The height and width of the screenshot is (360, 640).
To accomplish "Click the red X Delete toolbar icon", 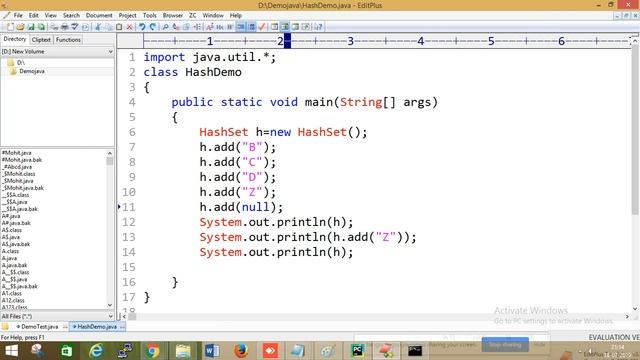I will pyautogui.click(x=129, y=27).
